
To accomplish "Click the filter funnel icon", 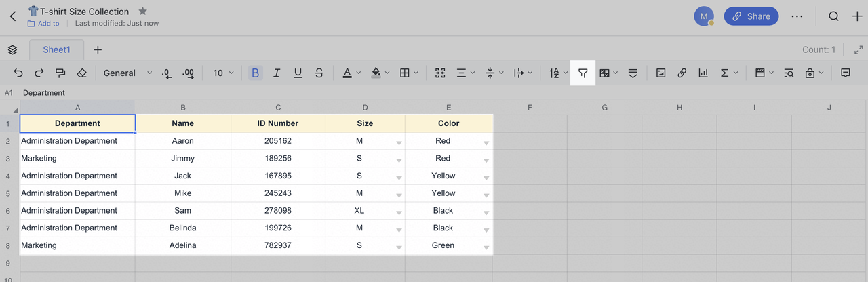I will pyautogui.click(x=583, y=73).
